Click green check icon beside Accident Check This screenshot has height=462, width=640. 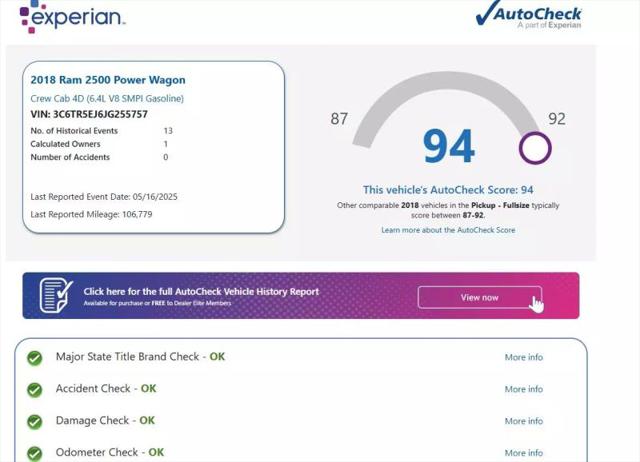[x=35, y=390]
